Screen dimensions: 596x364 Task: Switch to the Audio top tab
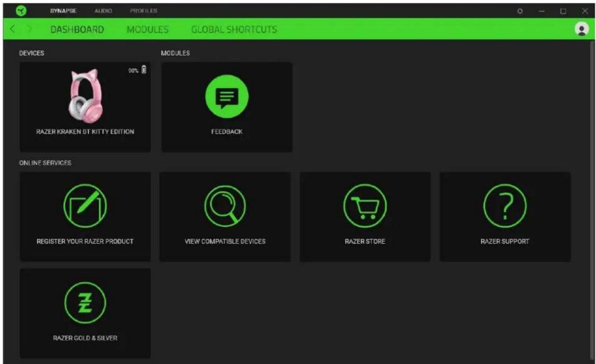104,10
